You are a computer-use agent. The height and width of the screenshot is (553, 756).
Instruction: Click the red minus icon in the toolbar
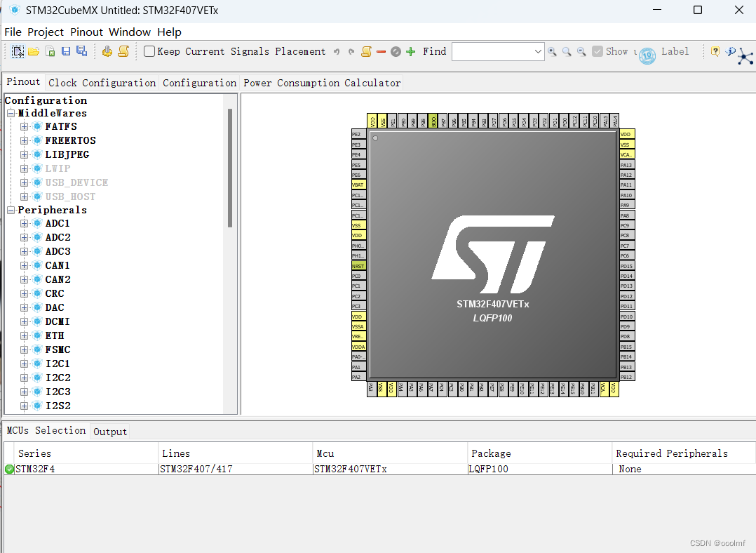[x=381, y=52]
